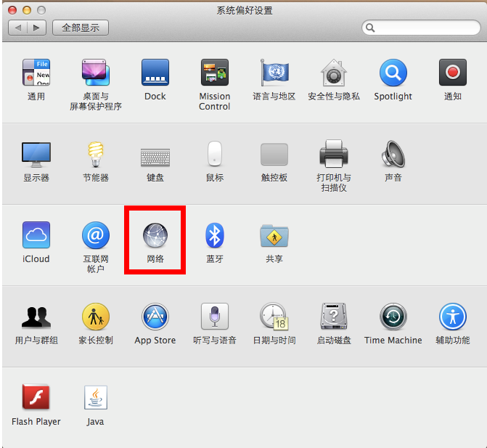Open Spotlight preferences
Screen dimensions: 487x448
point(393,73)
